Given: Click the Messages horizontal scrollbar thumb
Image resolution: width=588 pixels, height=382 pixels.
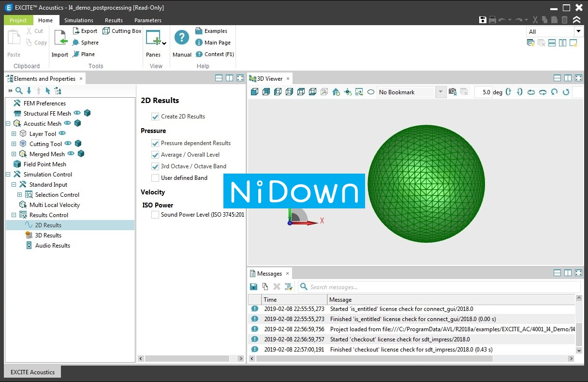Looking at the screenshot, I should click(x=374, y=359).
